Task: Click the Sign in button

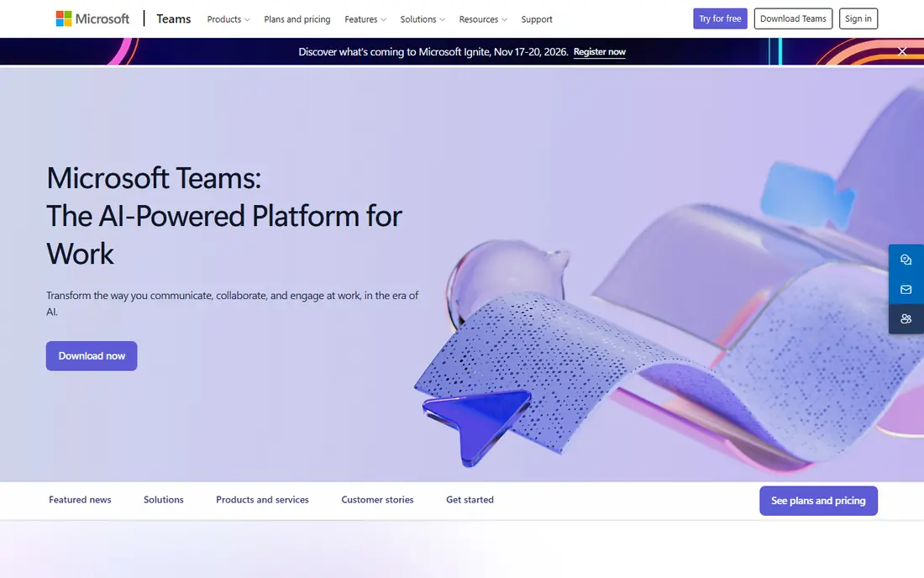Action: point(858,18)
